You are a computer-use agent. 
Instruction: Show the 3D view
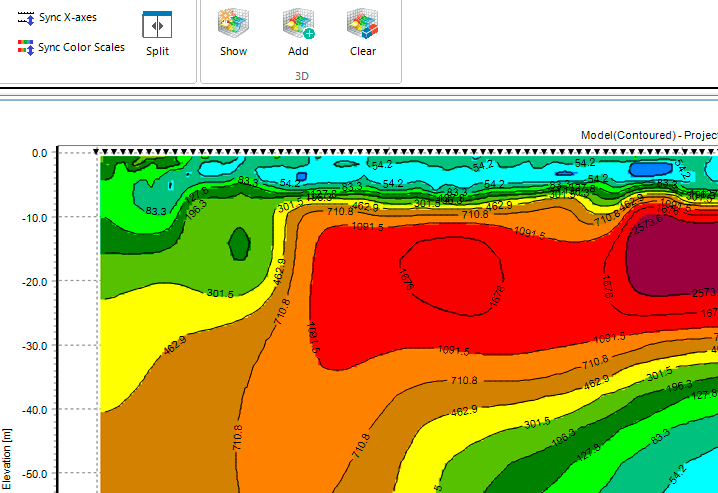click(233, 33)
